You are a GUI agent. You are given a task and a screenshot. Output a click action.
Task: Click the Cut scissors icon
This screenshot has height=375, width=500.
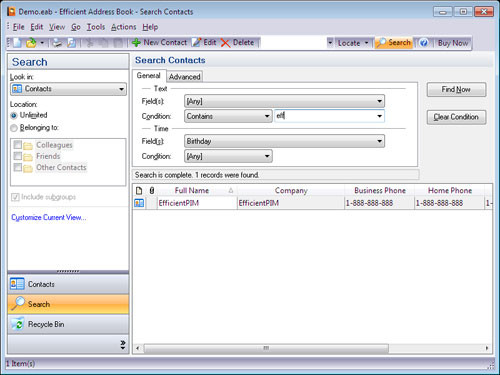click(89, 43)
